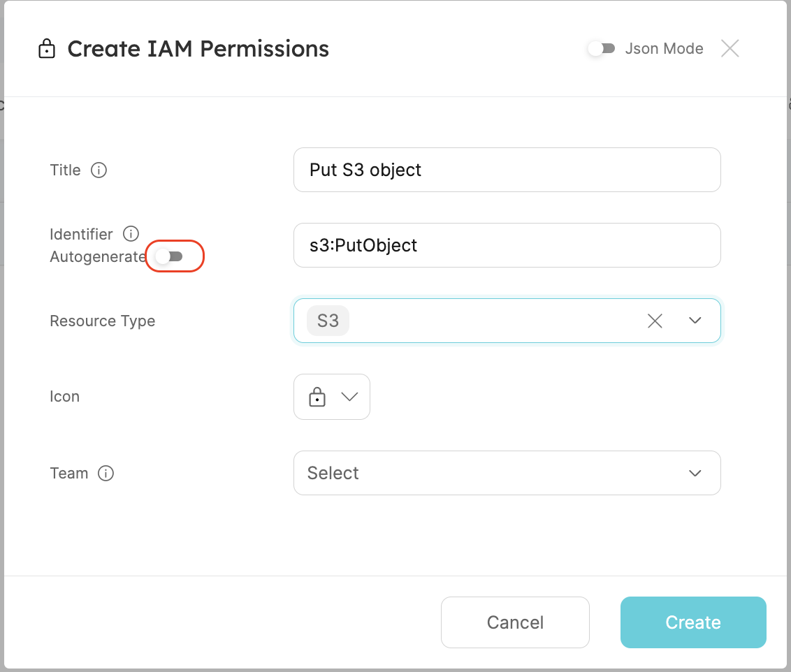
Task: Click the Title input field
Action: click(507, 170)
